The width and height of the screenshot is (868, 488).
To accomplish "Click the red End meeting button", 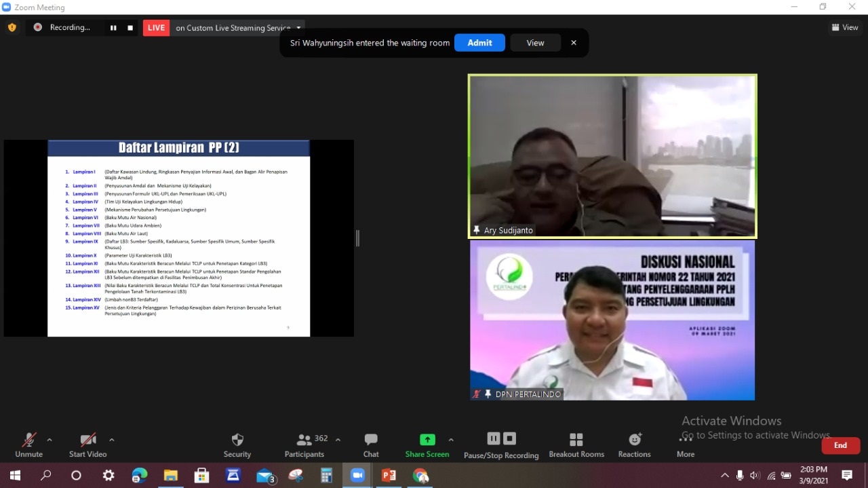I will [x=840, y=445].
